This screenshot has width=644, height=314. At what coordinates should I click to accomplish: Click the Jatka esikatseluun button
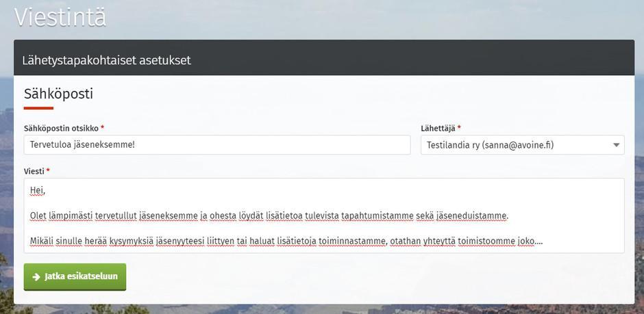75,276
